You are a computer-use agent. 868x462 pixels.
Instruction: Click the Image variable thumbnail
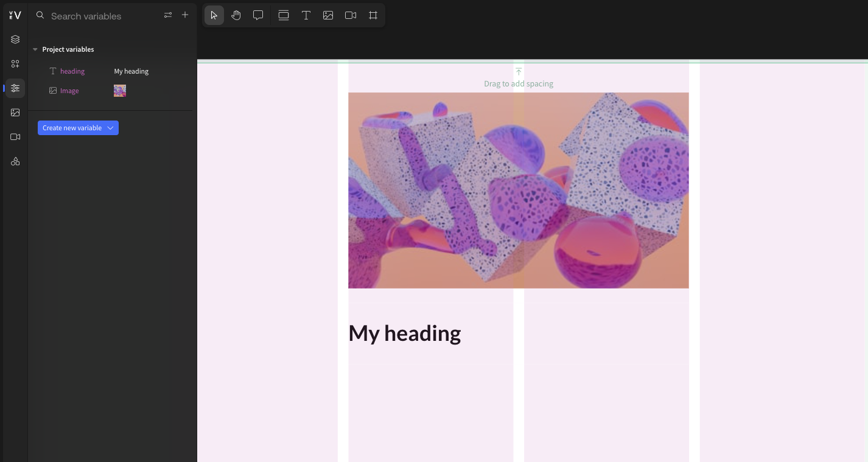[x=120, y=91]
